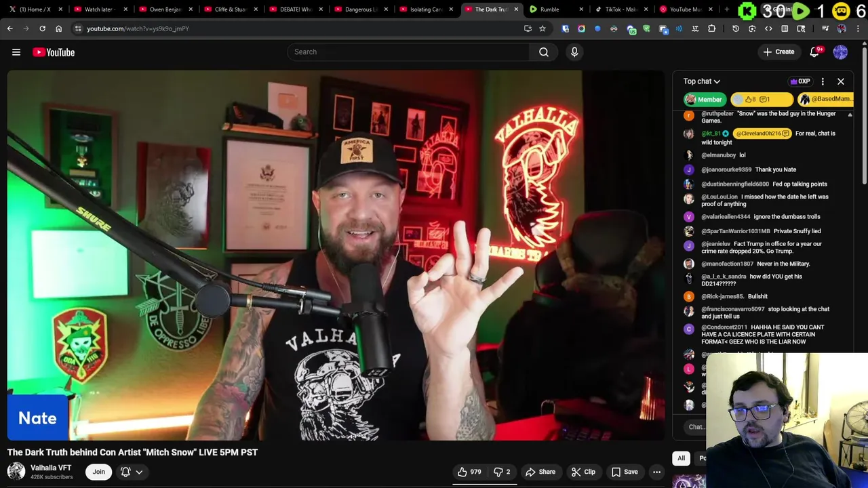Viewport: 868px width, 488px height.
Task: Open live chat options three-dot menu
Action: (x=823, y=81)
